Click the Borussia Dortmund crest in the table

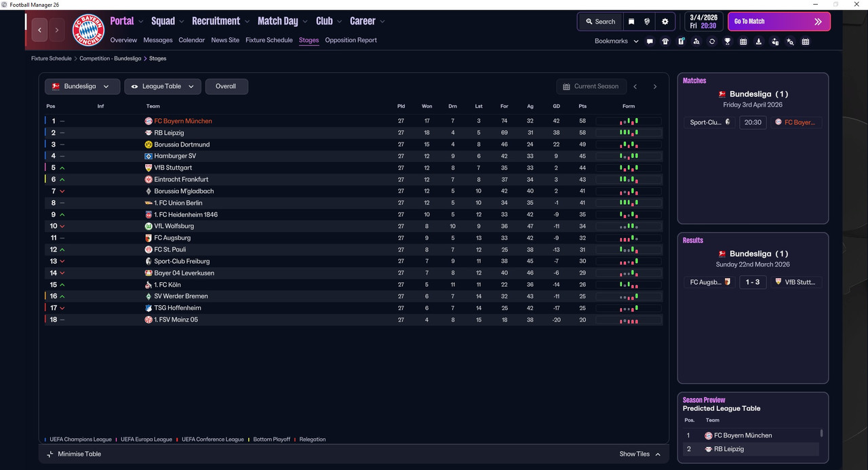coord(149,144)
